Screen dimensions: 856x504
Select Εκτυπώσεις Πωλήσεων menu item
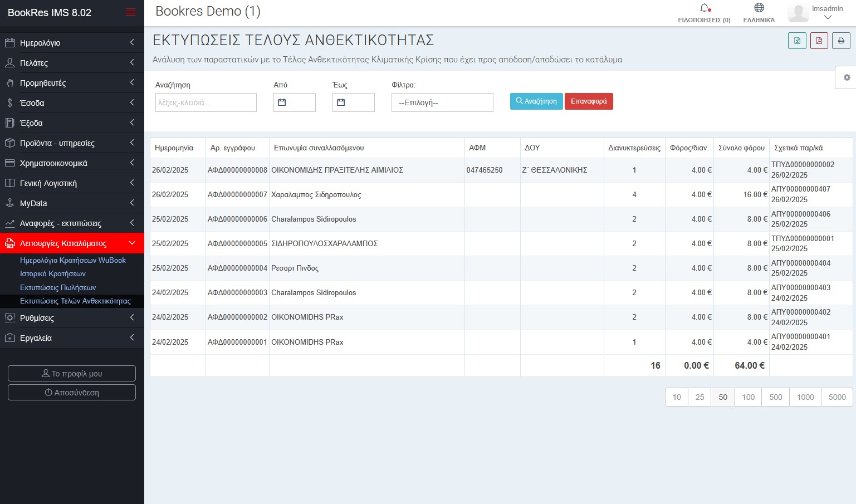click(x=58, y=287)
